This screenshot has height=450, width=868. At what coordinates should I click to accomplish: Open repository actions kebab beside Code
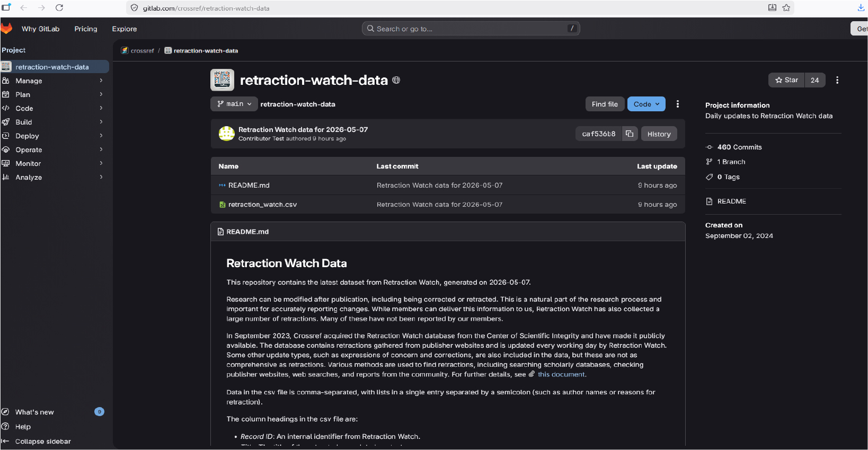(x=678, y=104)
